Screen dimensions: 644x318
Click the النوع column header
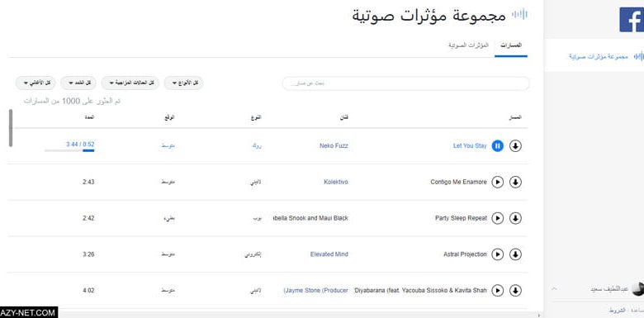coord(256,117)
